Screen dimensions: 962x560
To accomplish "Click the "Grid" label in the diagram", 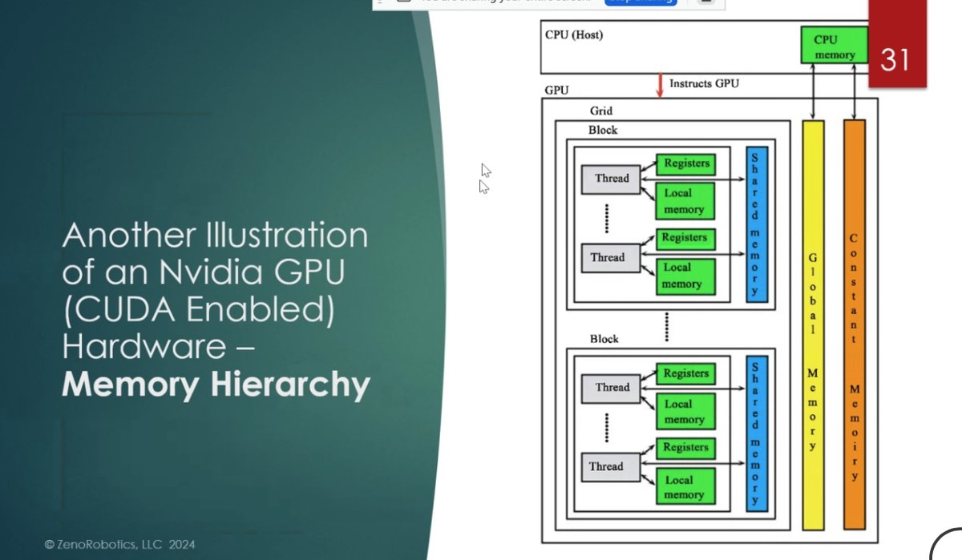I will tap(601, 111).
